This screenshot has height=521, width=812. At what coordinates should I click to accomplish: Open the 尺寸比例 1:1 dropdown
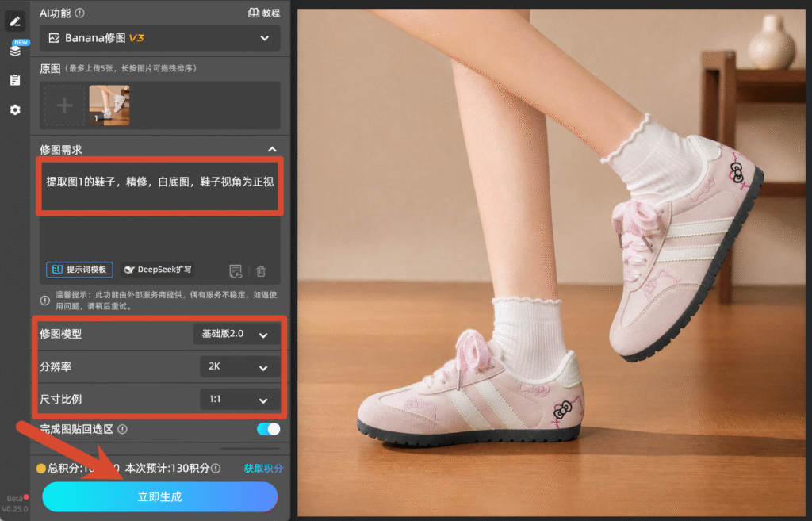click(239, 400)
